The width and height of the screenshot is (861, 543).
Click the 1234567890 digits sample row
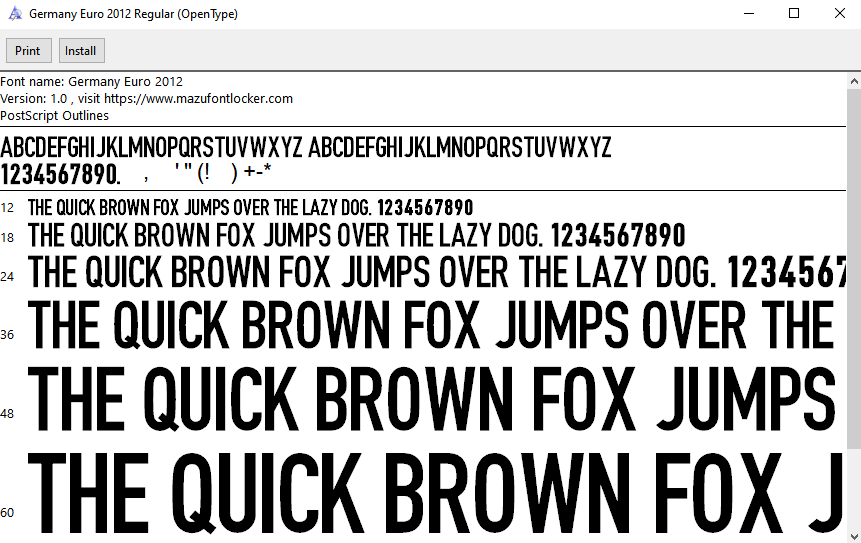[x=60, y=174]
